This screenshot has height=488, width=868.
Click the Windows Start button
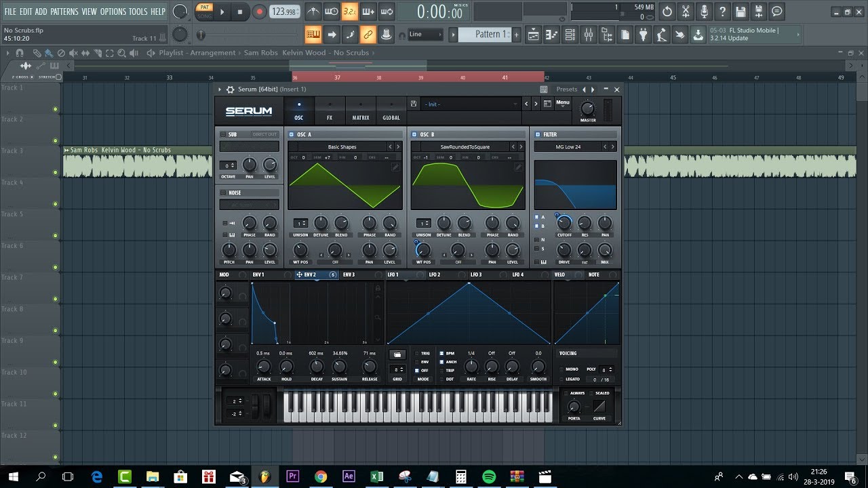pyautogui.click(x=13, y=476)
